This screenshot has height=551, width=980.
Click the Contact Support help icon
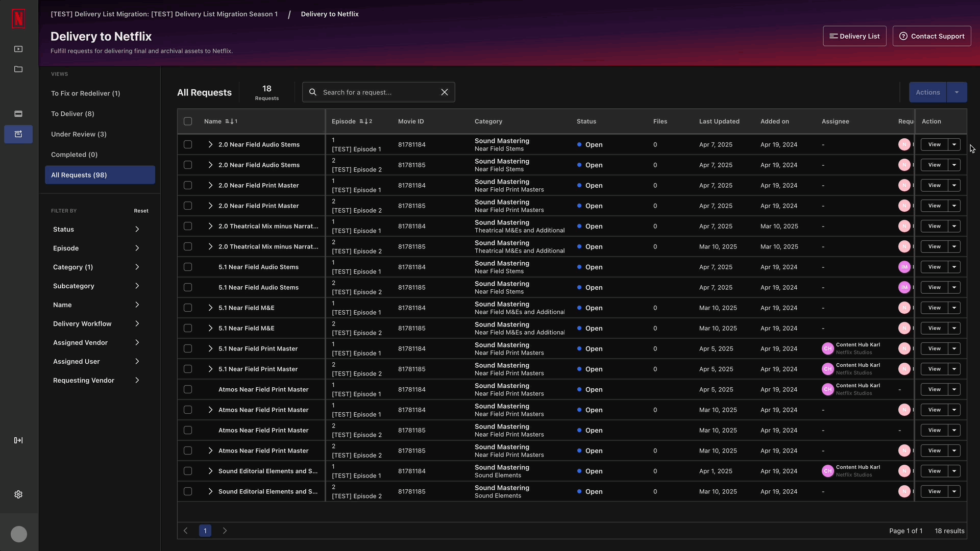pyautogui.click(x=903, y=36)
